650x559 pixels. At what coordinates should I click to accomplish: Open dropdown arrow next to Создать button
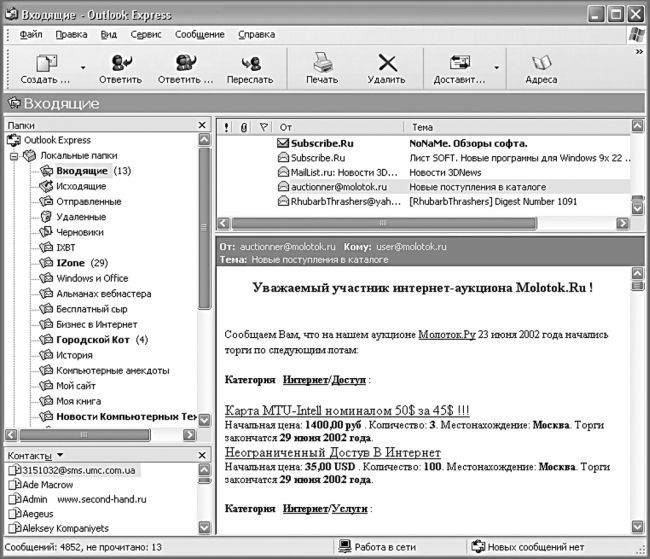(x=83, y=68)
